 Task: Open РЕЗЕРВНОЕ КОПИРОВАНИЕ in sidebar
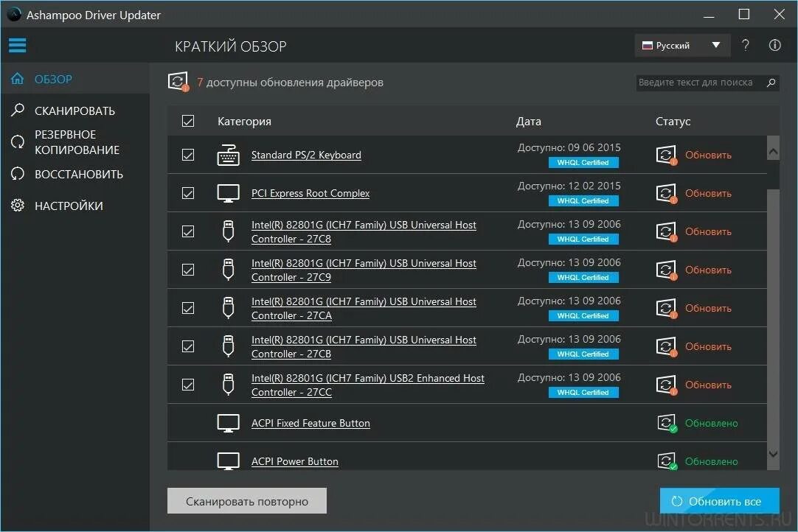click(x=75, y=142)
